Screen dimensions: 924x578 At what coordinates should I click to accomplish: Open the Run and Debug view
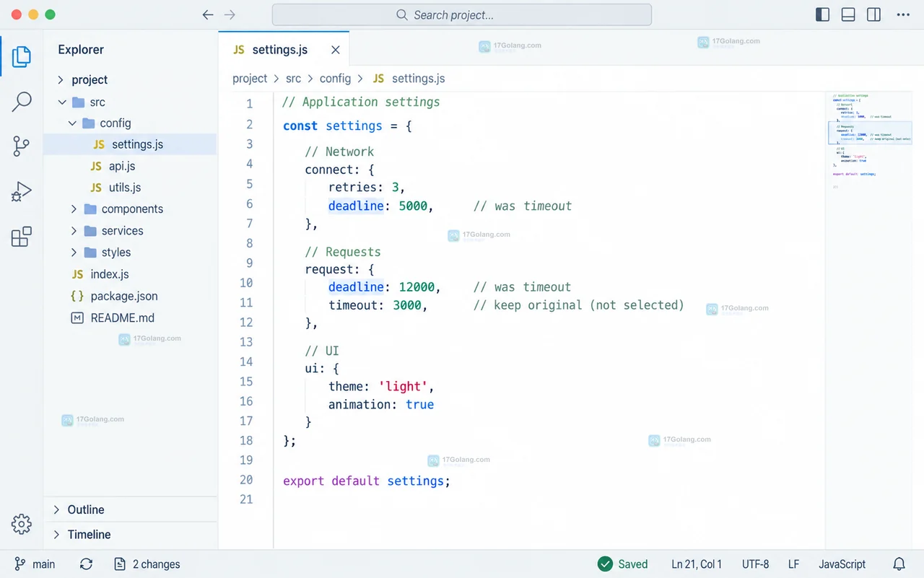[22, 191]
